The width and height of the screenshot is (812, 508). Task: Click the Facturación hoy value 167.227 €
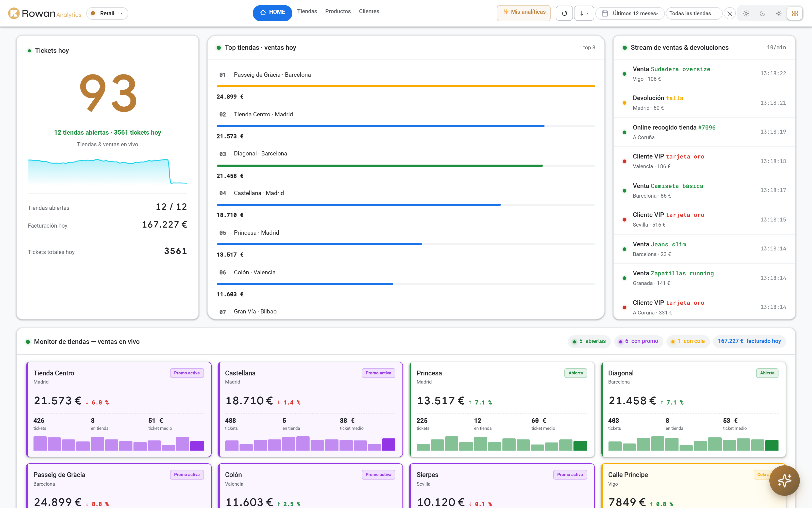[164, 225]
